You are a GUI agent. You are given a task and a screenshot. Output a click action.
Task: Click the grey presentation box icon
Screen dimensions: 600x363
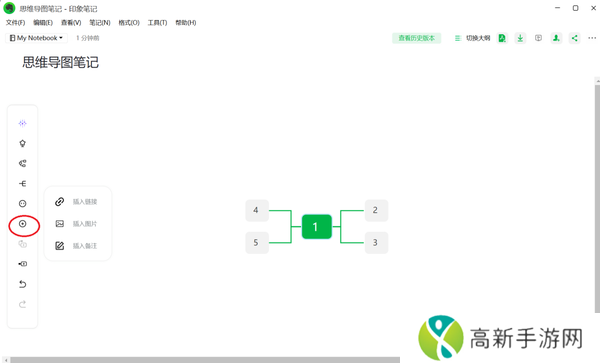538,38
